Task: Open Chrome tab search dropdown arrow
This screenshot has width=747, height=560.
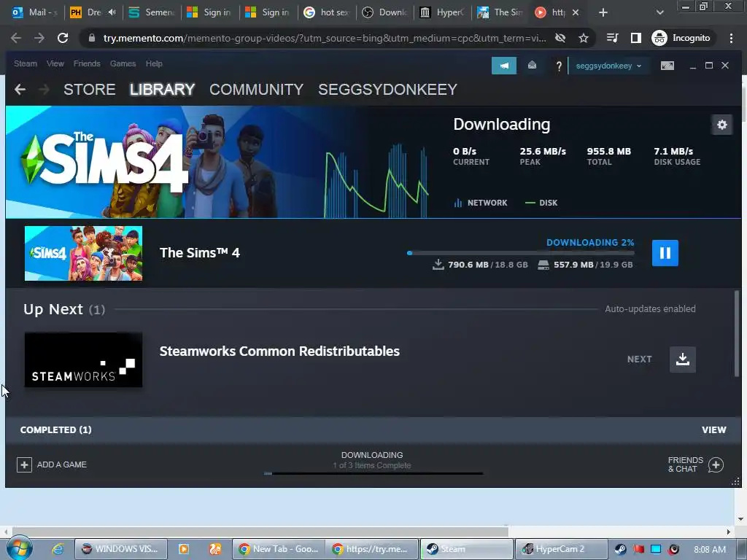Action: click(x=659, y=12)
